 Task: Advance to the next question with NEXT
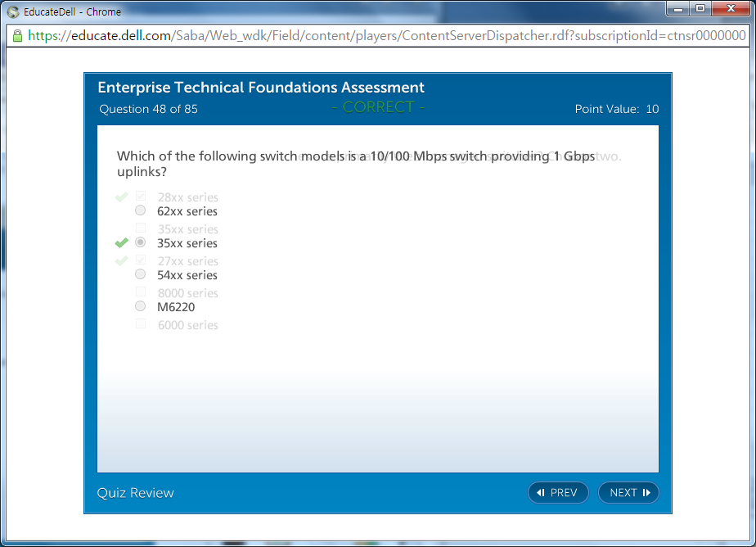pyautogui.click(x=628, y=492)
